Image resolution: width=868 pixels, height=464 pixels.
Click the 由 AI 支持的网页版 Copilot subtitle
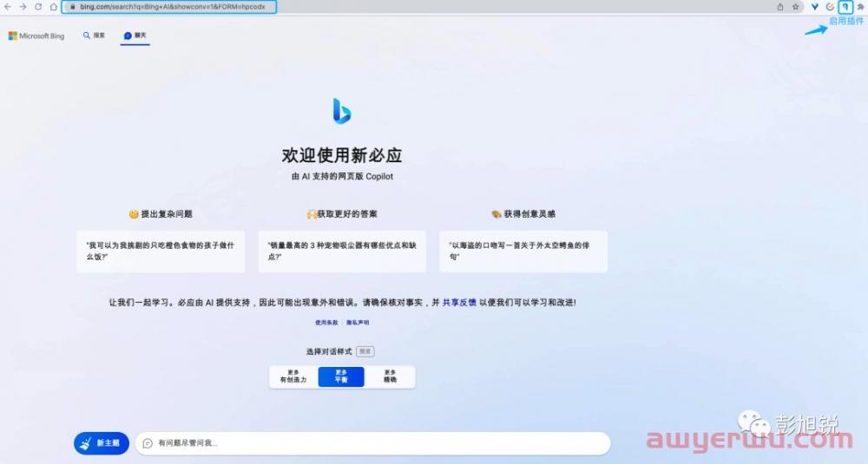tap(342, 176)
